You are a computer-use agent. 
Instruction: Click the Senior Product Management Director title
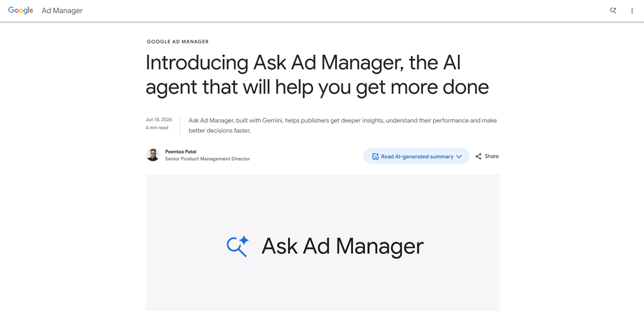pyautogui.click(x=208, y=159)
